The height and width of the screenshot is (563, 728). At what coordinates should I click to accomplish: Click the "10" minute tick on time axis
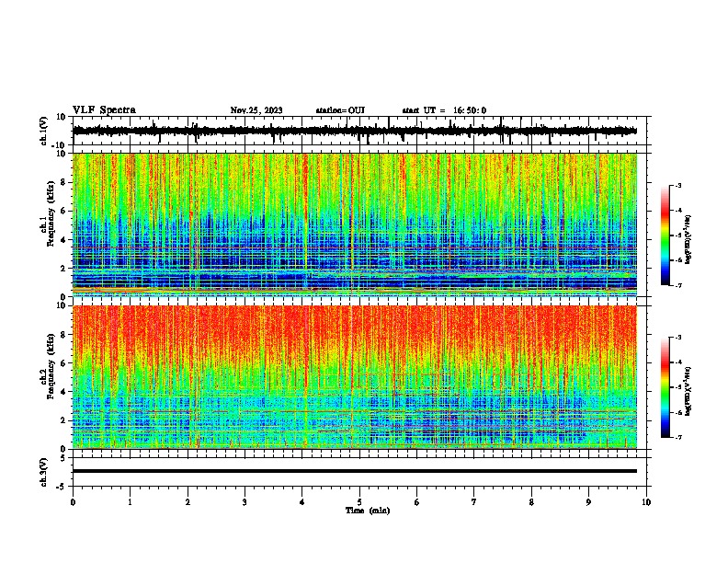click(646, 502)
